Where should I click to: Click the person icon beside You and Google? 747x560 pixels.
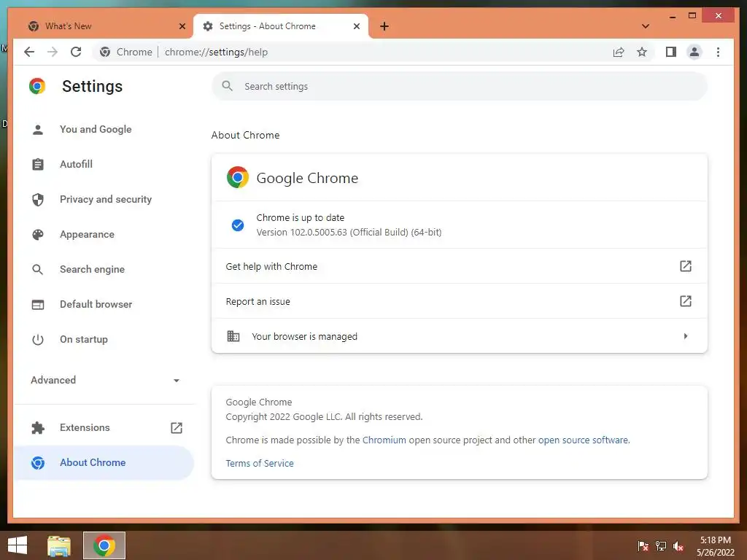pyautogui.click(x=38, y=130)
